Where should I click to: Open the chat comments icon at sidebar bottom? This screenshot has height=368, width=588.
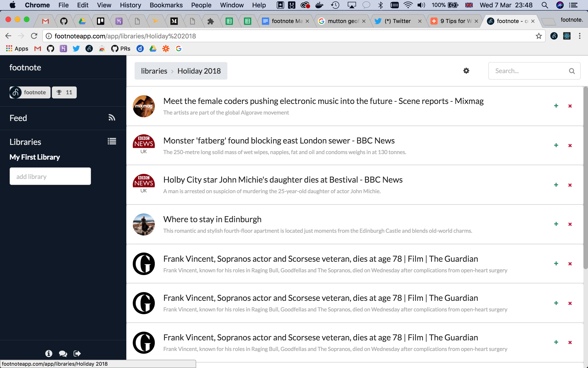coord(63,354)
